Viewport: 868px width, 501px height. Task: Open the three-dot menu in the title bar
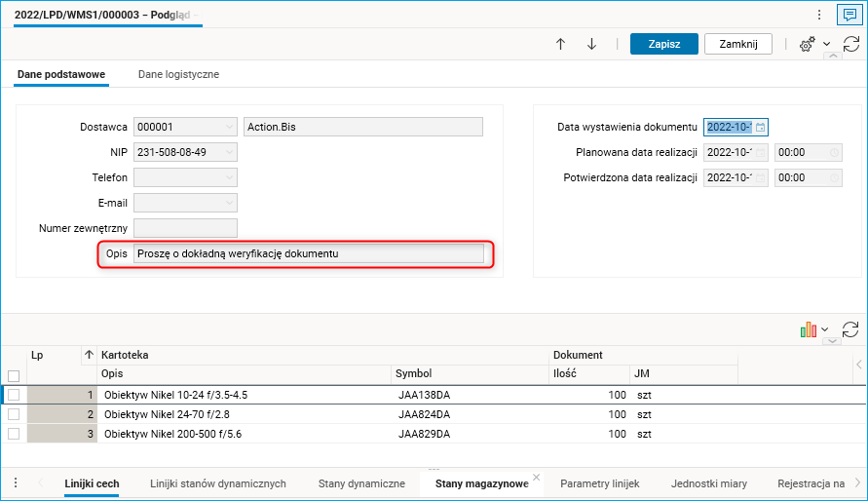click(820, 15)
